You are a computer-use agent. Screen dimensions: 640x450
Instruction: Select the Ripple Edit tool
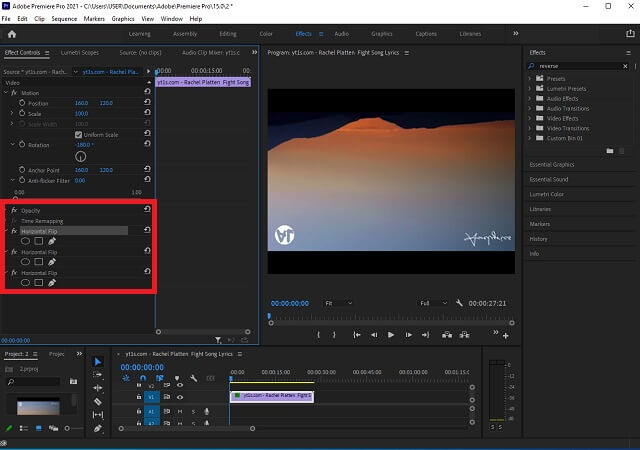pyautogui.click(x=98, y=388)
